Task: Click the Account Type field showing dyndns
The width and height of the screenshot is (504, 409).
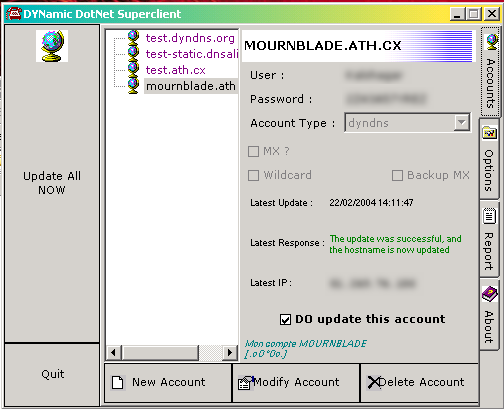Action: pyautogui.click(x=407, y=123)
